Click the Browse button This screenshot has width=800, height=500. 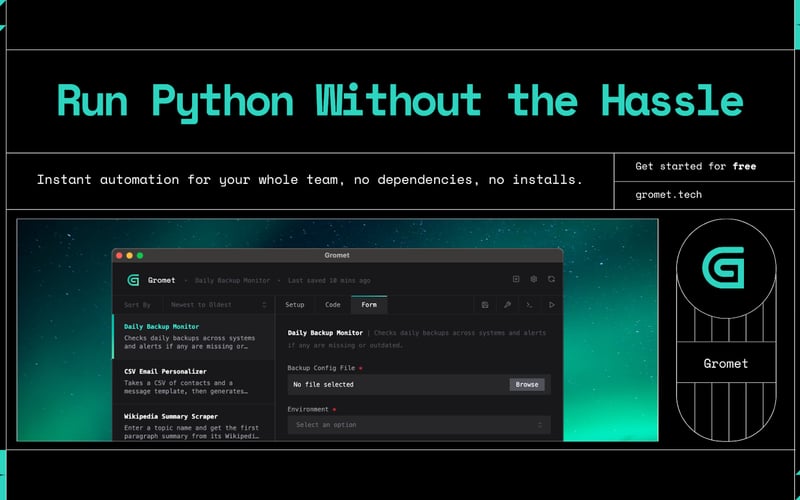(527, 384)
